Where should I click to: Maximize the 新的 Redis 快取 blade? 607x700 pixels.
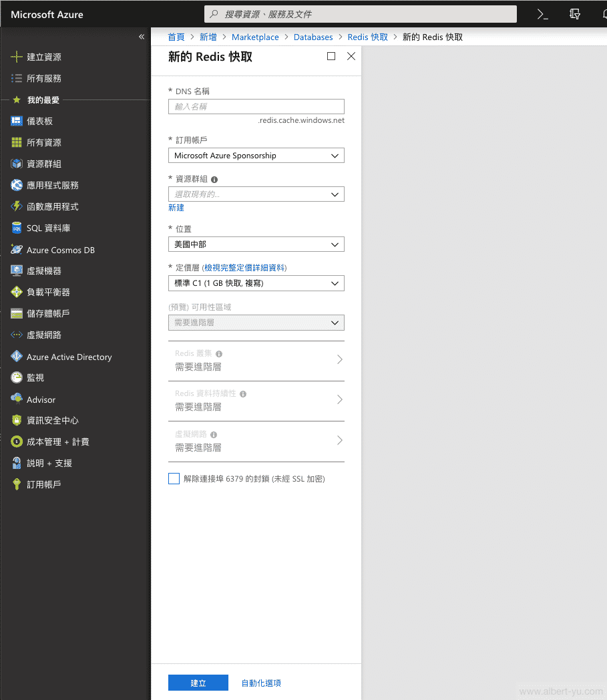[331, 56]
